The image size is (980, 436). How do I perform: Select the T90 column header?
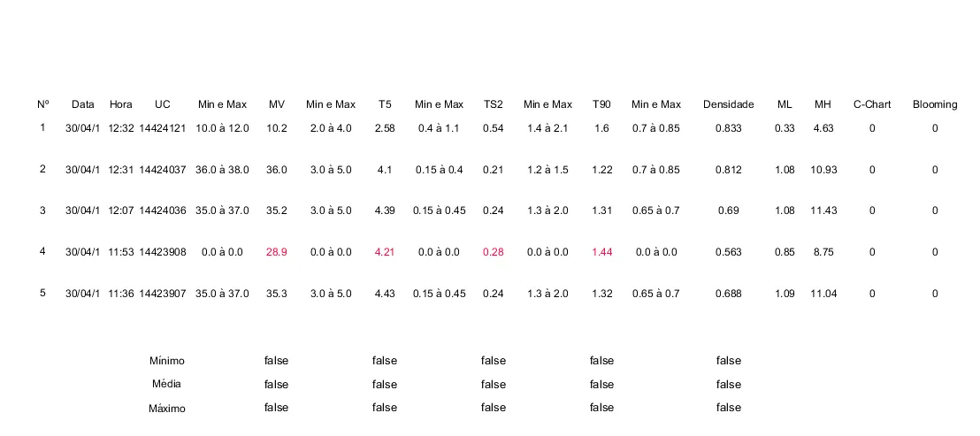601,104
